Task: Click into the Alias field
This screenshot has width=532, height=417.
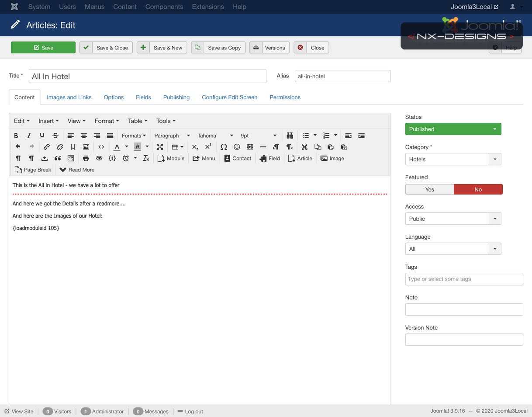Action: tap(343, 76)
